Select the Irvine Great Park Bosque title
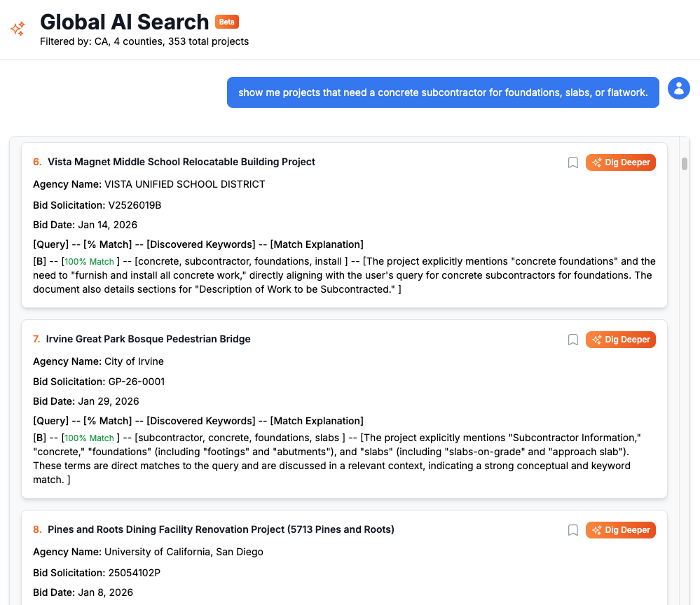The height and width of the screenshot is (605, 700). [x=148, y=339]
